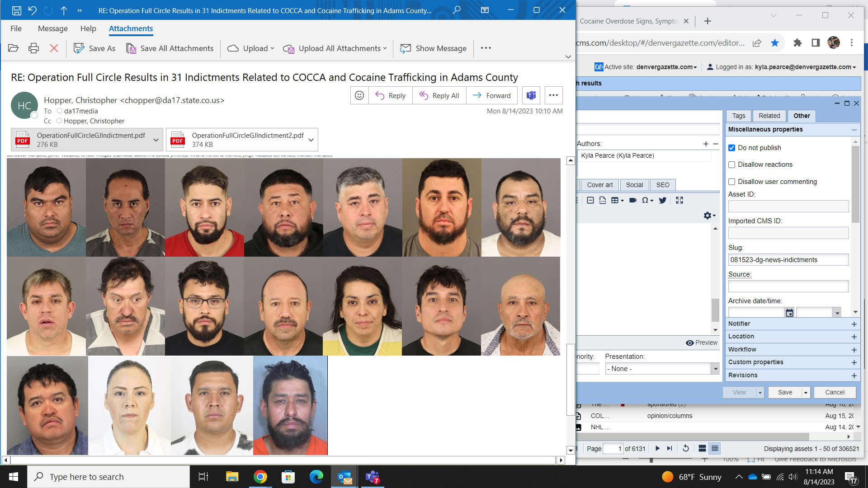Click Reply All on the email
The image size is (868, 488).
(x=439, y=95)
